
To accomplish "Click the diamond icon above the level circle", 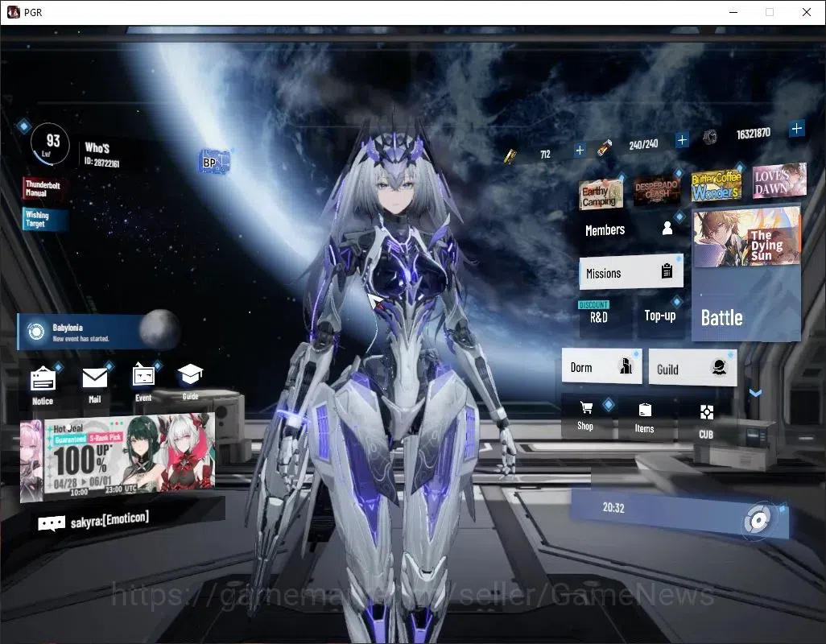I will tap(24, 126).
